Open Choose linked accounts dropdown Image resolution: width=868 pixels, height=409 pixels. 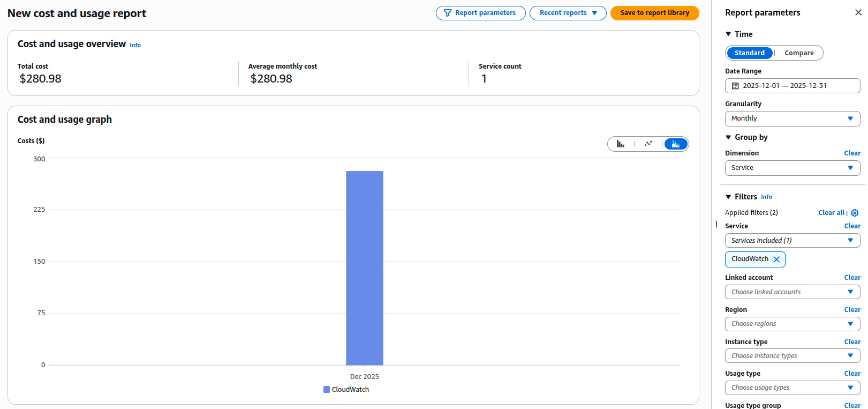792,292
